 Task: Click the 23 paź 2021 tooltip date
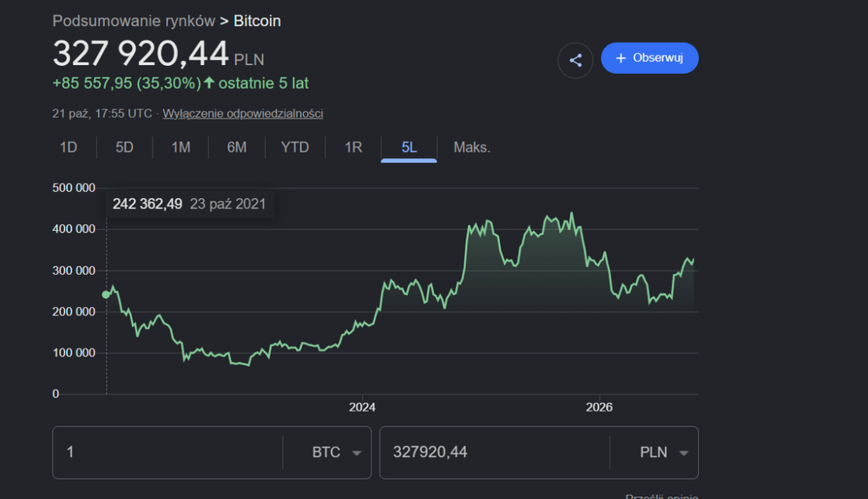click(x=227, y=204)
